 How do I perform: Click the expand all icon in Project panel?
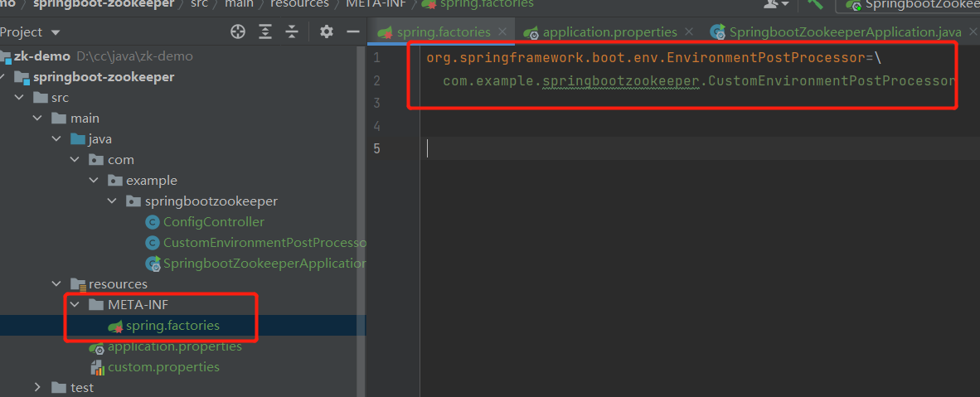[265, 31]
